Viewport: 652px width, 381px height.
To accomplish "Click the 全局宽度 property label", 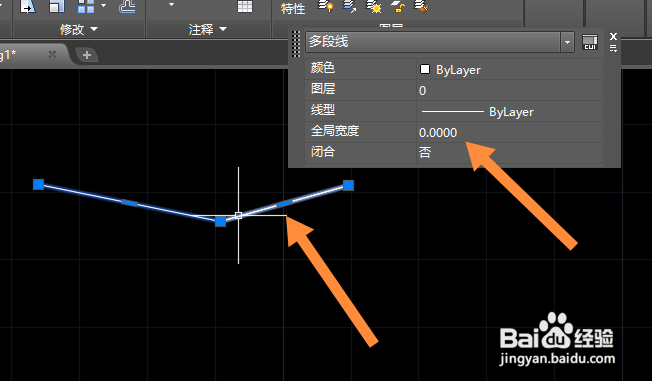I will (335, 131).
